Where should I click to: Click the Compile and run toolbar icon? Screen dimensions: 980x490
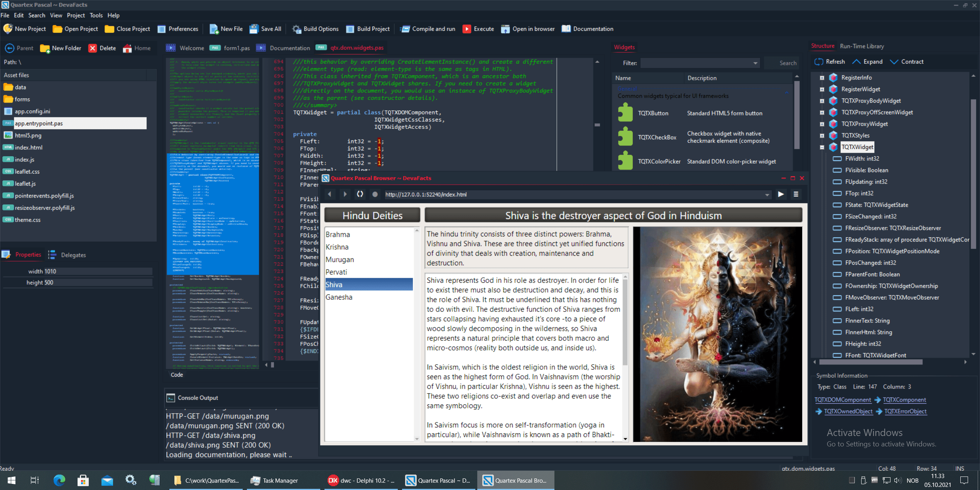[x=405, y=29]
